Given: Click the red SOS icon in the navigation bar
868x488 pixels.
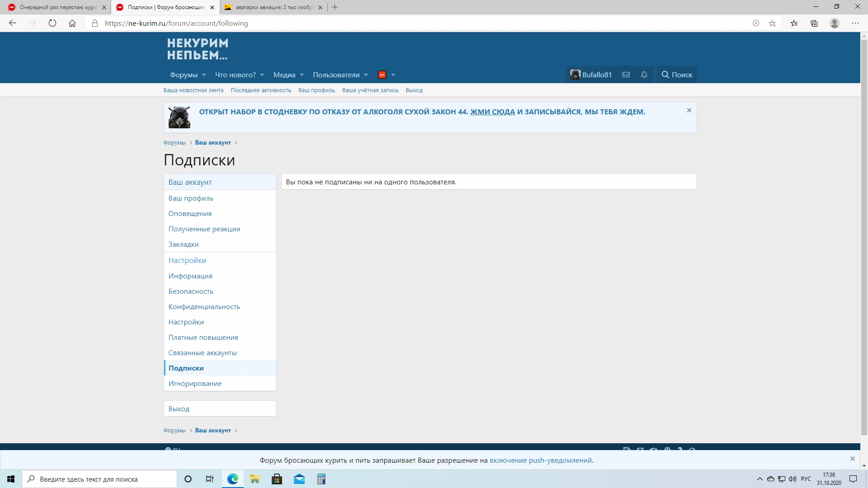Looking at the screenshot, I should tap(382, 75).
